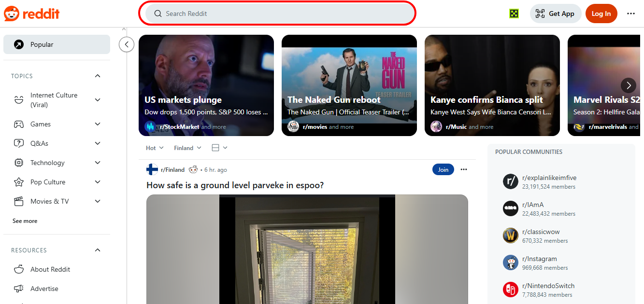Click the magnifier icon in search bar

[x=158, y=14]
